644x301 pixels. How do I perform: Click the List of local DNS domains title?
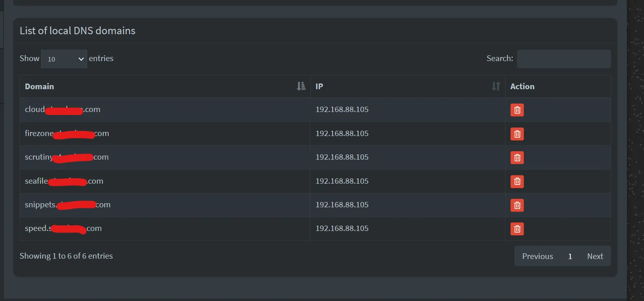77,31
